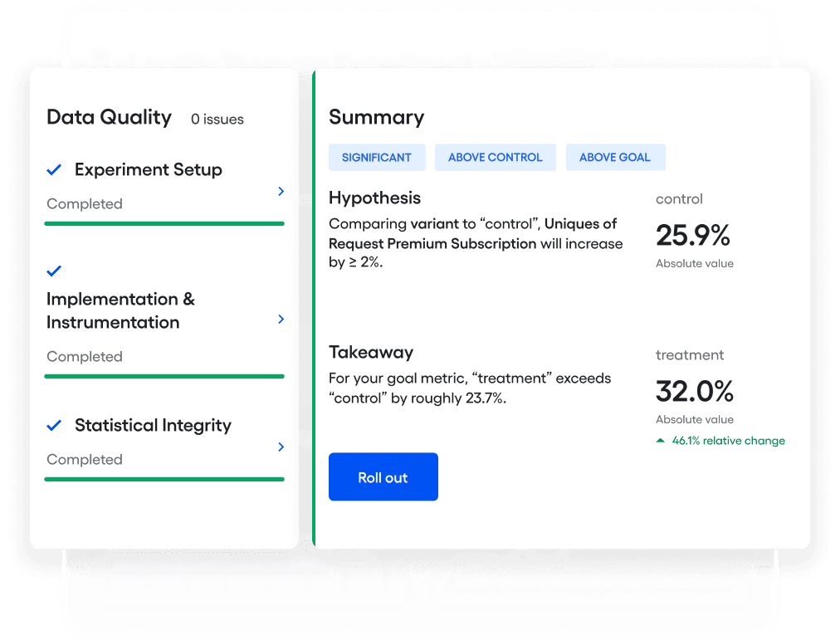The height and width of the screenshot is (640, 840).
Task: Expand the Implementation & Instrumentation chevron
Action: [x=281, y=319]
